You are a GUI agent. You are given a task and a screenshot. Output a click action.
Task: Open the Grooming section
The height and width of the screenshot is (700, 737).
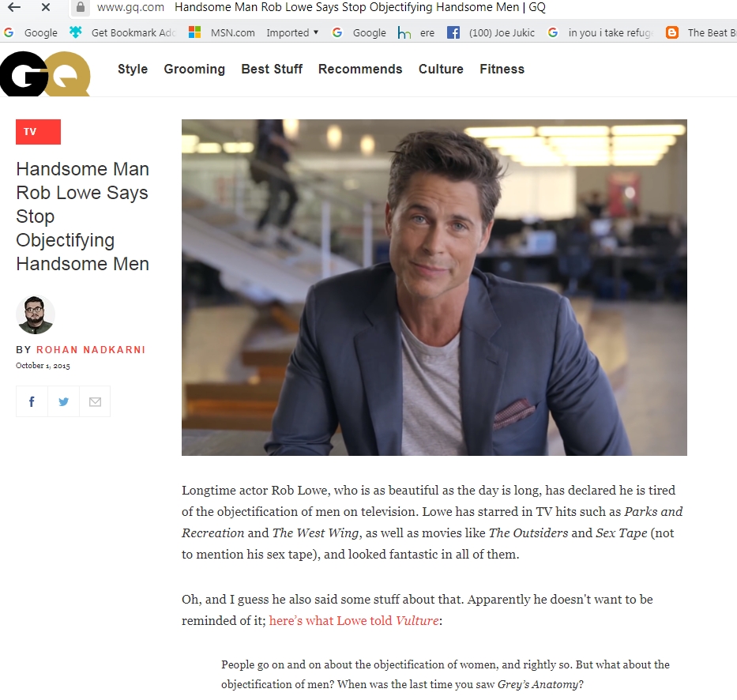[x=194, y=70]
